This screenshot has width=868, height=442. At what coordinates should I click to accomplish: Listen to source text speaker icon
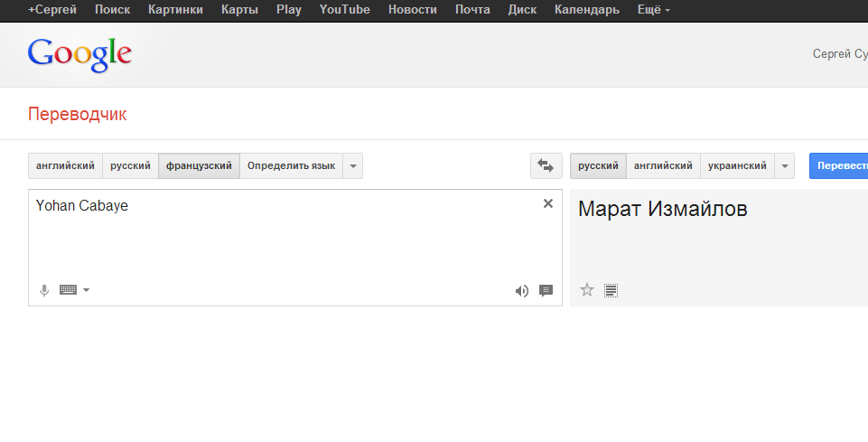(x=521, y=291)
